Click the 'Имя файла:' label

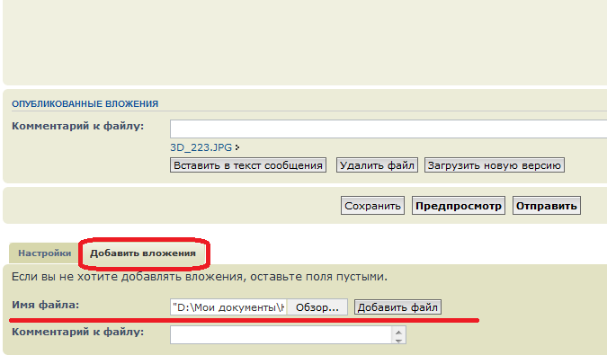46,306
